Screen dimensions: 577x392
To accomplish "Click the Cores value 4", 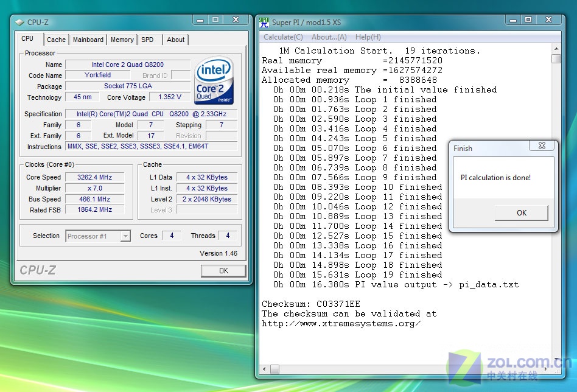I will 172,236.
